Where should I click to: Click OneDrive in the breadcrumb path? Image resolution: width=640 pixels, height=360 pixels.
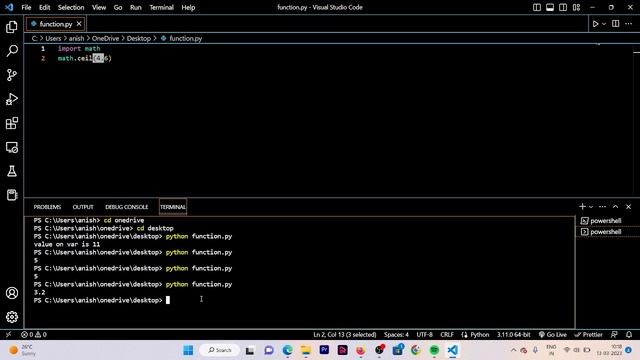point(105,38)
